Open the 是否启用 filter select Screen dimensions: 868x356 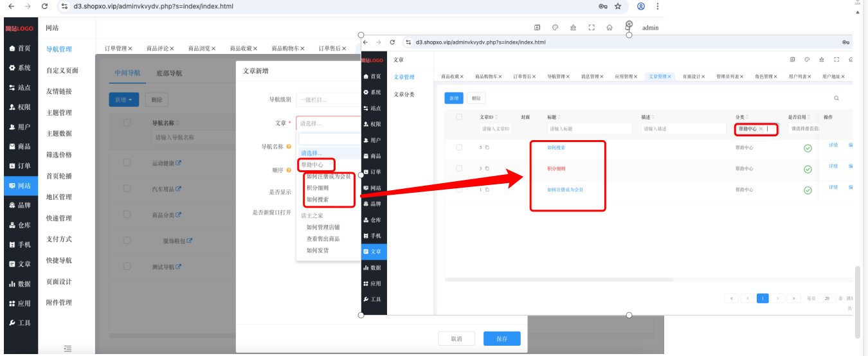point(804,129)
